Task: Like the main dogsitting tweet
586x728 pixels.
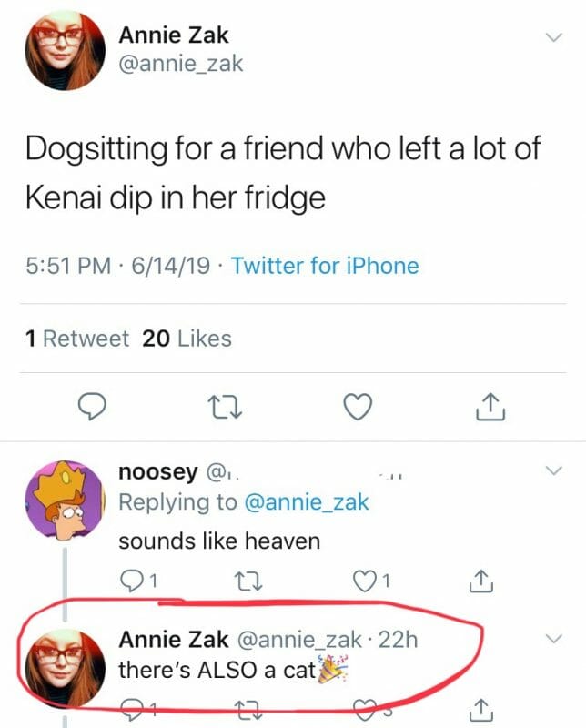Action: click(x=359, y=407)
